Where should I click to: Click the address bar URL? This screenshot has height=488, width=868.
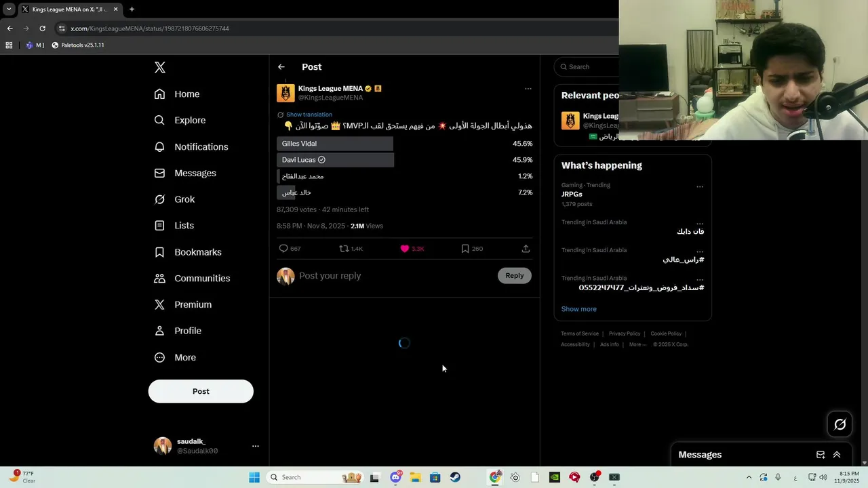coord(150,28)
